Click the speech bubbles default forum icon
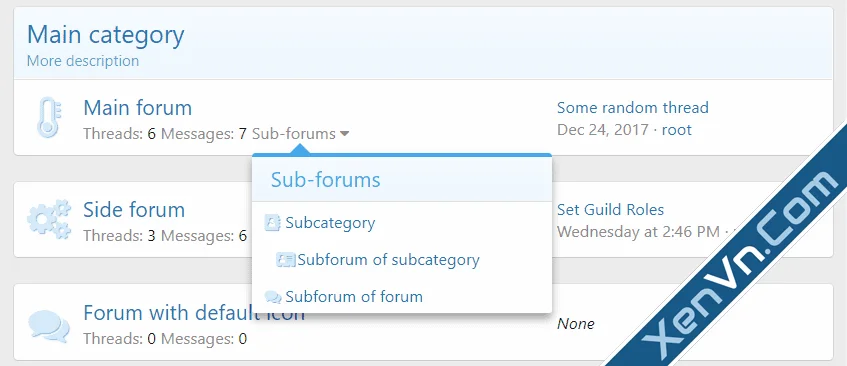Screen dimensions: 847x366 point(49,326)
